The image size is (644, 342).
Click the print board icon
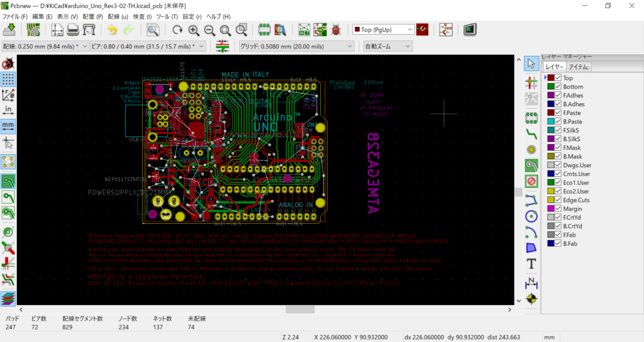73,30
